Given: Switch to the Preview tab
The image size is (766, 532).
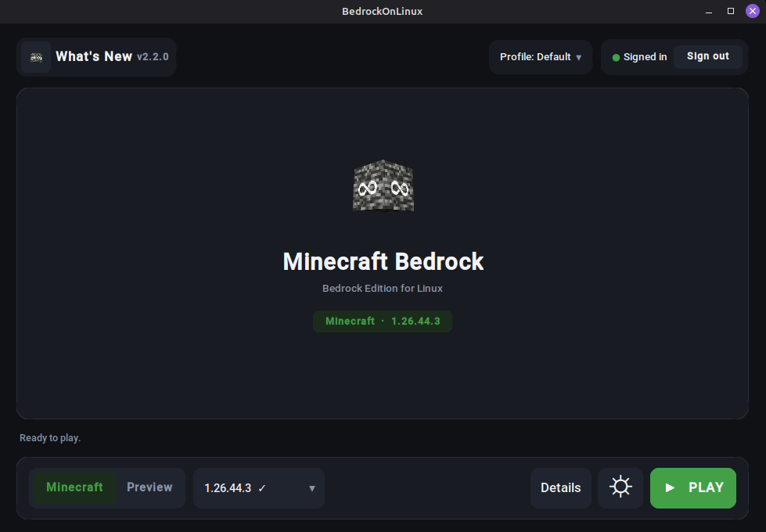Looking at the screenshot, I should (149, 487).
